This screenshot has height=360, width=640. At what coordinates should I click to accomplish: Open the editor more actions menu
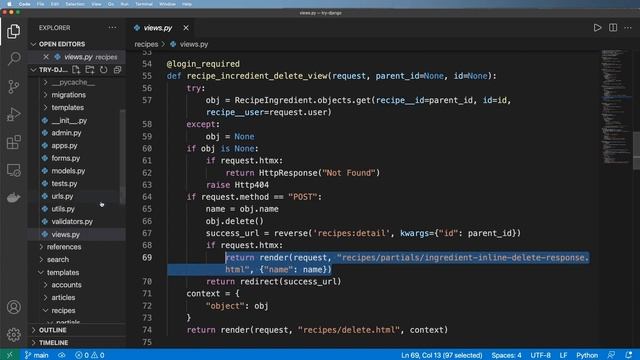pyautogui.click(x=628, y=28)
